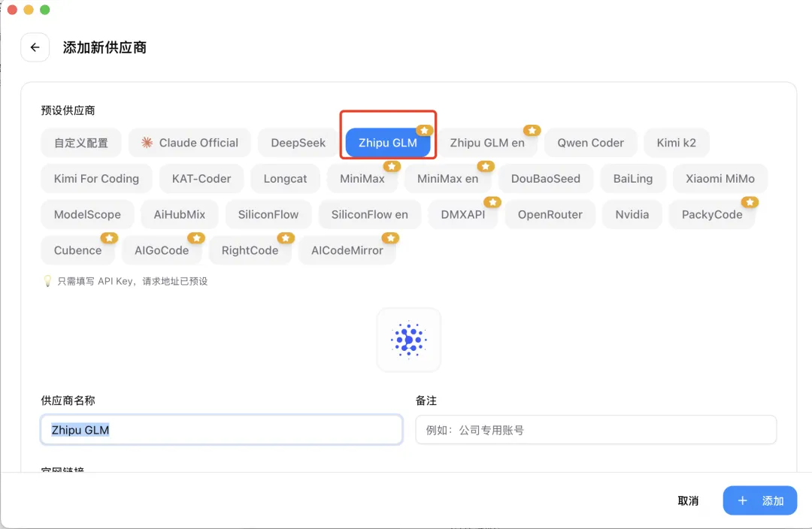
Task: Pick the MiniMax preset
Action: tap(362, 179)
